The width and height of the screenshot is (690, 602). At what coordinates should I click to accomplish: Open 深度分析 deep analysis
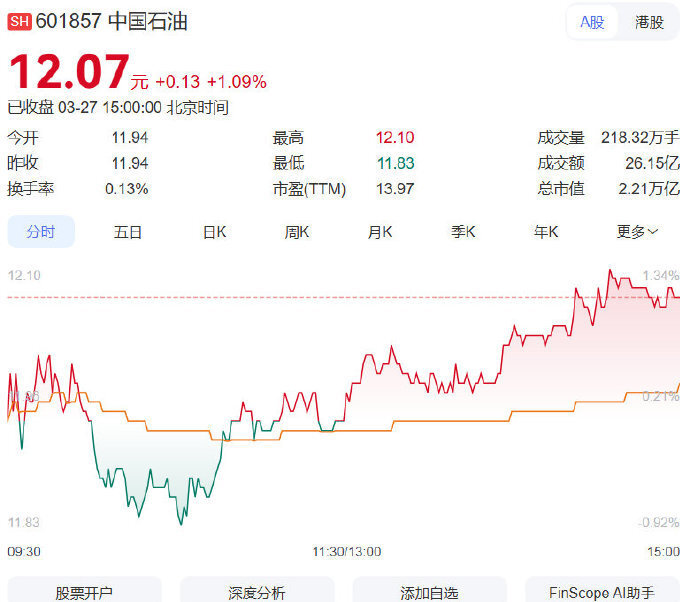[x=257, y=592]
